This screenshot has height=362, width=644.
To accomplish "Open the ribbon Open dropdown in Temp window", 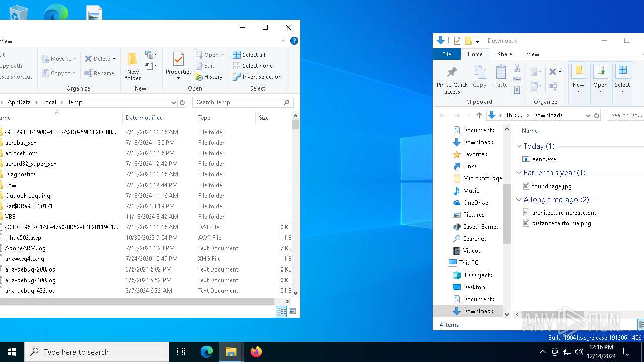I will (209, 55).
